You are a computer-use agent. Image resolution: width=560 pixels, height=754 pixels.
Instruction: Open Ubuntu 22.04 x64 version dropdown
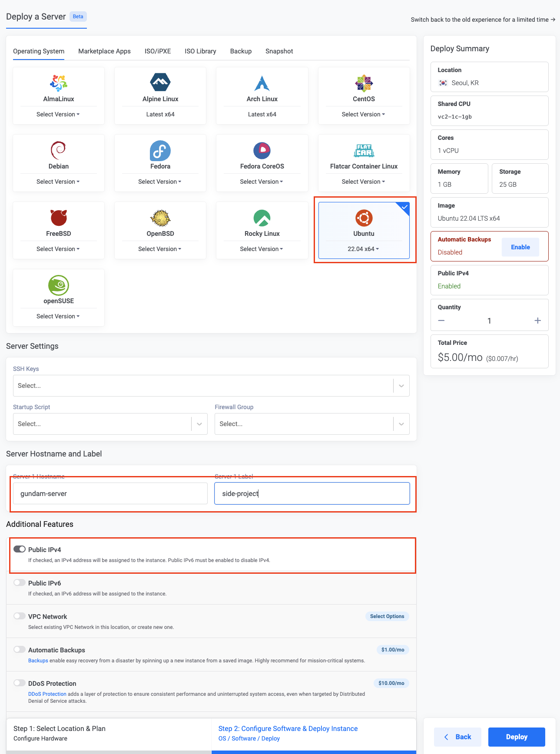[x=364, y=249]
